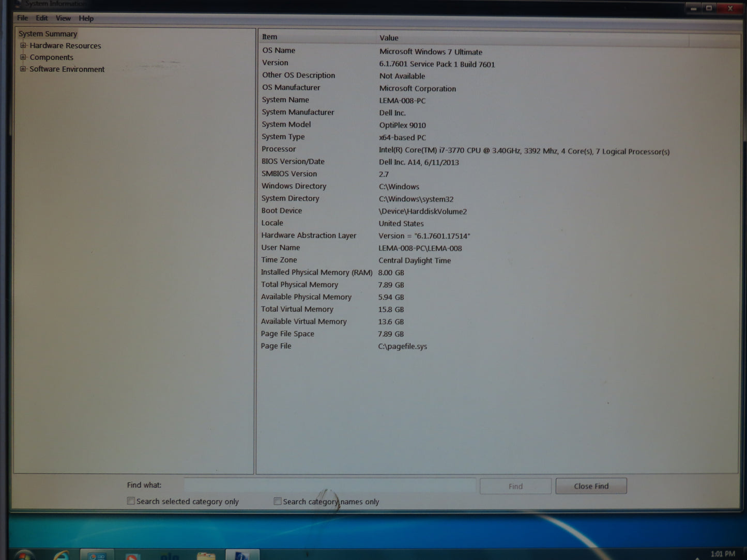Select the Available Physical Memory row
The height and width of the screenshot is (560, 747).
coord(306,297)
